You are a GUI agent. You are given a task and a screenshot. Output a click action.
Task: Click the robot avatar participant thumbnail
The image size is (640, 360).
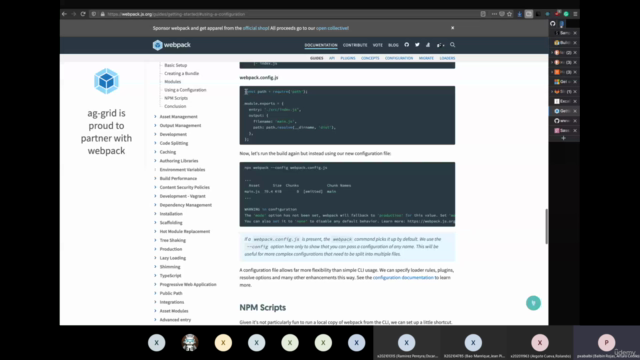[x=190, y=343]
